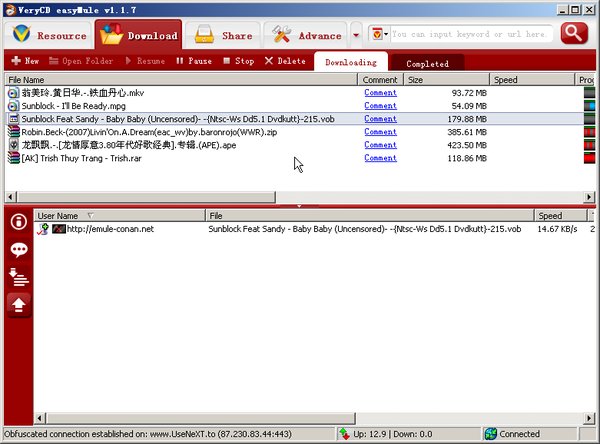The width and height of the screenshot is (600, 444).
Task: Click right arrow of the download list scrollbar
Action: click(x=589, y=197)
